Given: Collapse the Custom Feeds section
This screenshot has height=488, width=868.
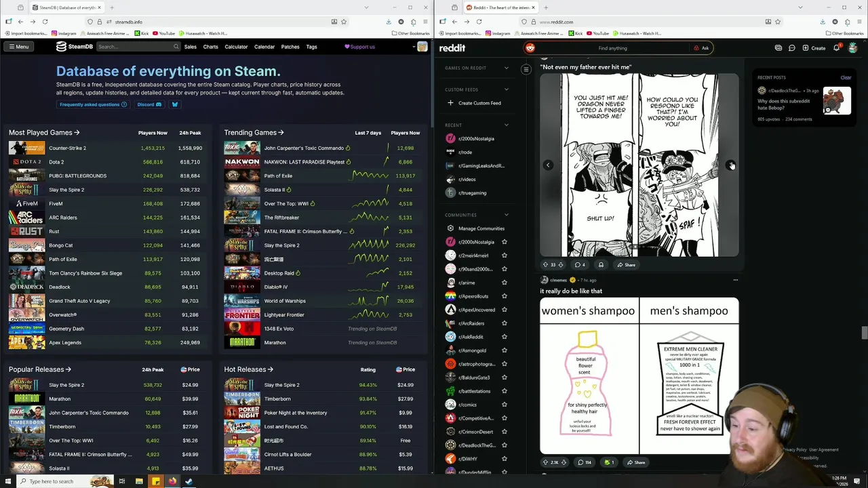Looking at the screenshot, I should click(x=506, y=89).
